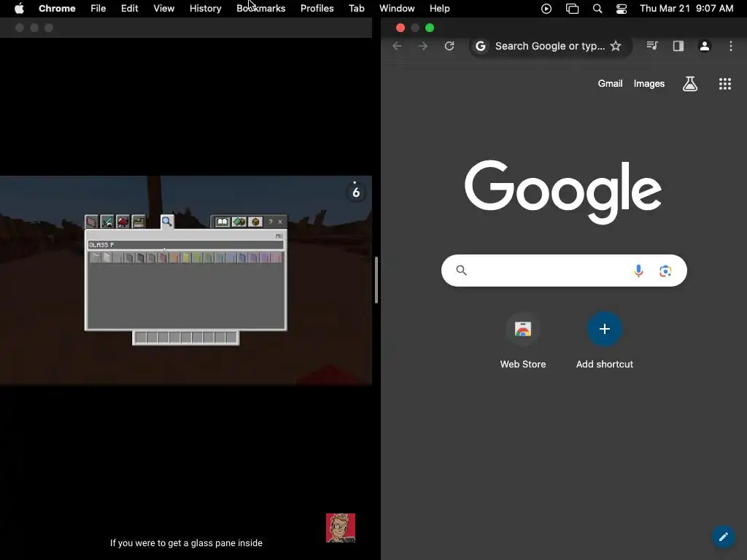The image size is (747, 560).
Task: Select the last pink glass pane item
Action: [x=276, y=257]
